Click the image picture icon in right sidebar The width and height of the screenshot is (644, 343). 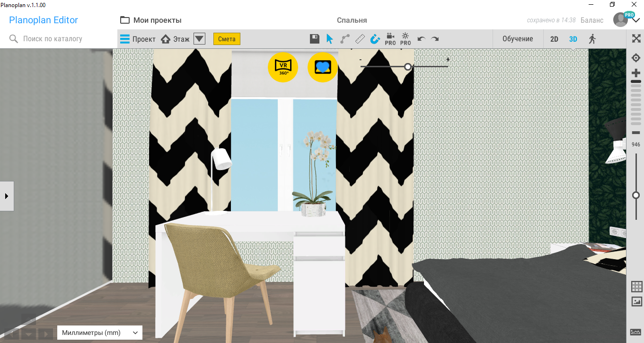click(x=636, y=301)
